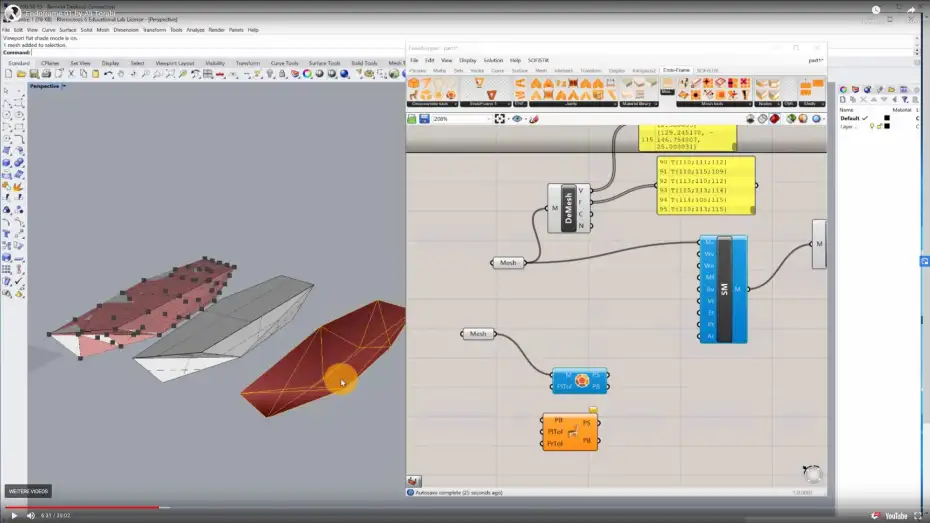930x523 pixels.
Task: Click the Copy icon in Rhino toolbar
Action: tap(84, 74)
